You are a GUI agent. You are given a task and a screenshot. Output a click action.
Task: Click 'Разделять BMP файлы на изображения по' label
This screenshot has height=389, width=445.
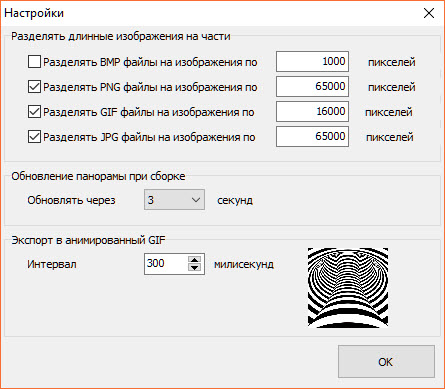[150, 62]
